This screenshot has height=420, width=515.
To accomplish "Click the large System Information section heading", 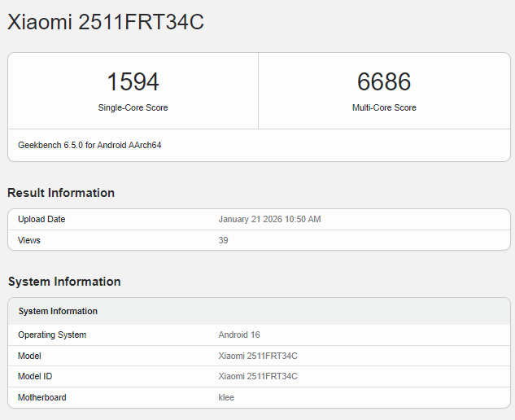I will pos(64,282).
